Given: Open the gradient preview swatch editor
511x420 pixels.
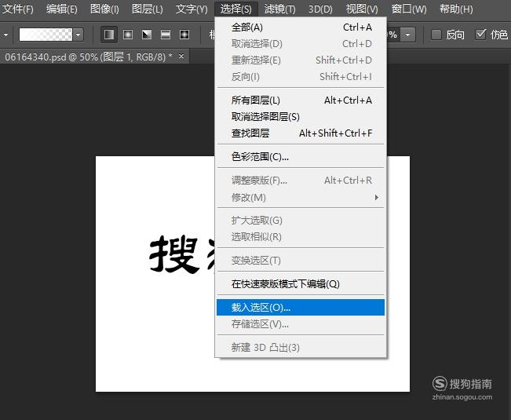Looking at the screenshot, I should click(x=46, y=35).
